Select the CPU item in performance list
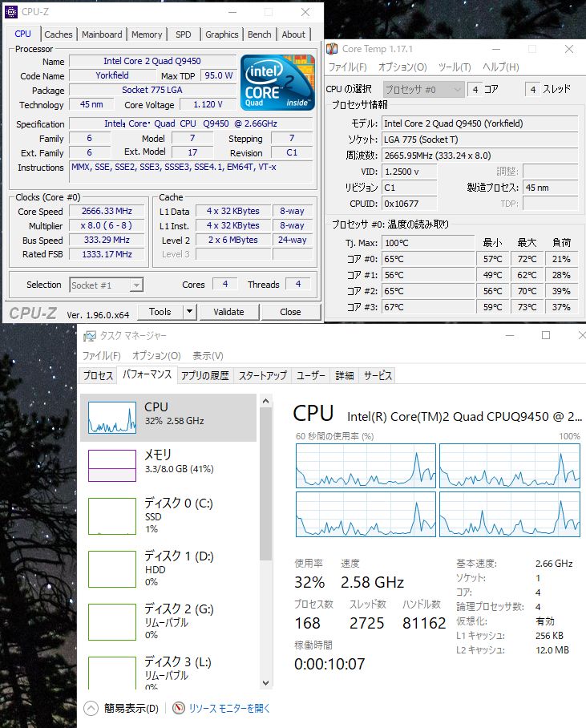 (168, 418)
